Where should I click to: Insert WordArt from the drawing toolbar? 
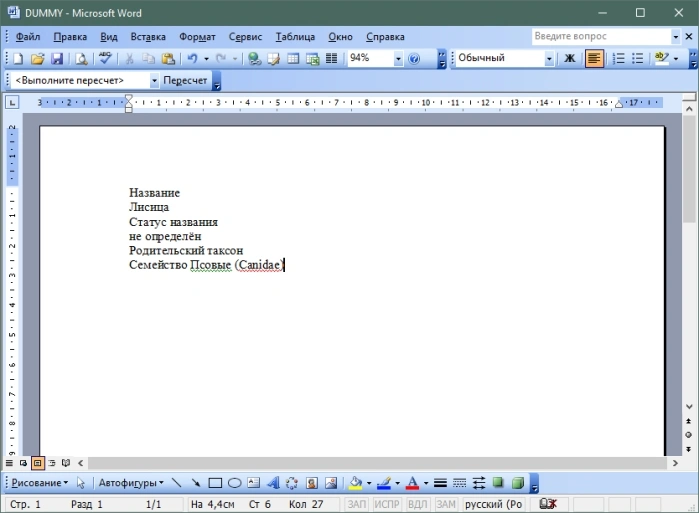click(273, 483)
